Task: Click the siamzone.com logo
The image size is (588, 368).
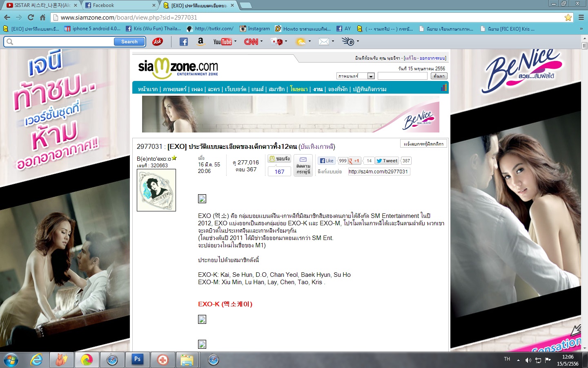Action: tap(178, 68)
